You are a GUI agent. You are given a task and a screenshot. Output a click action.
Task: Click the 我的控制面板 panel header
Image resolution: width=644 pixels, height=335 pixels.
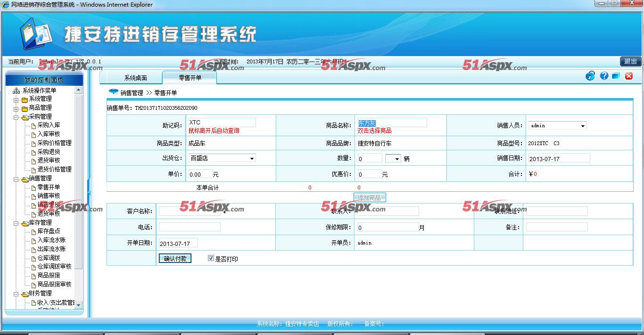43,80
